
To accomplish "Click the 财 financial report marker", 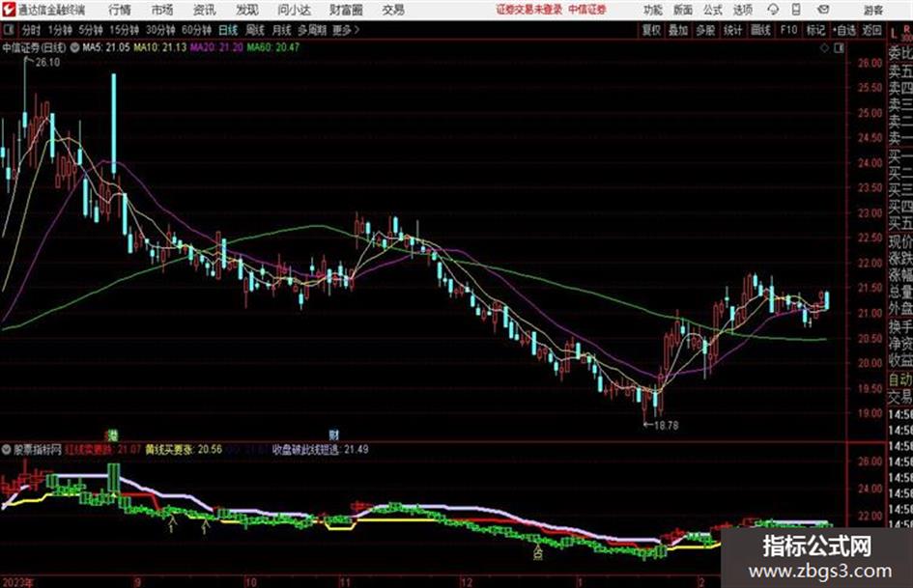I will click(x=333, y=434).
